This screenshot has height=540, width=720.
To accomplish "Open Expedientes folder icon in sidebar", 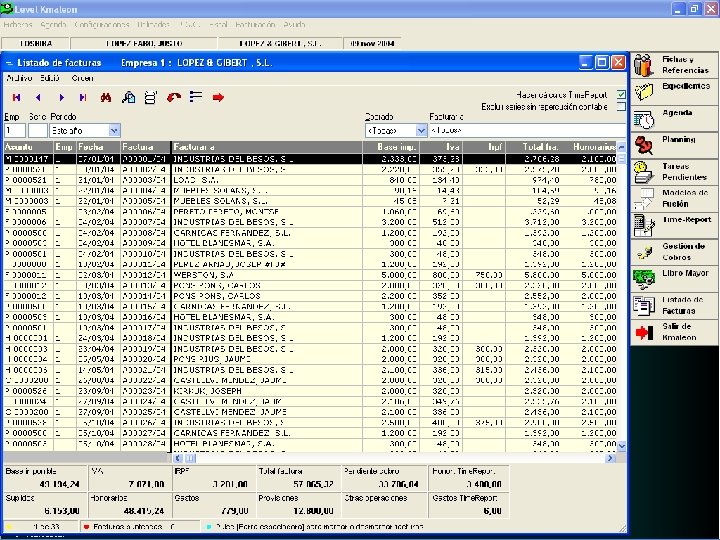I will tap(644, 91).
